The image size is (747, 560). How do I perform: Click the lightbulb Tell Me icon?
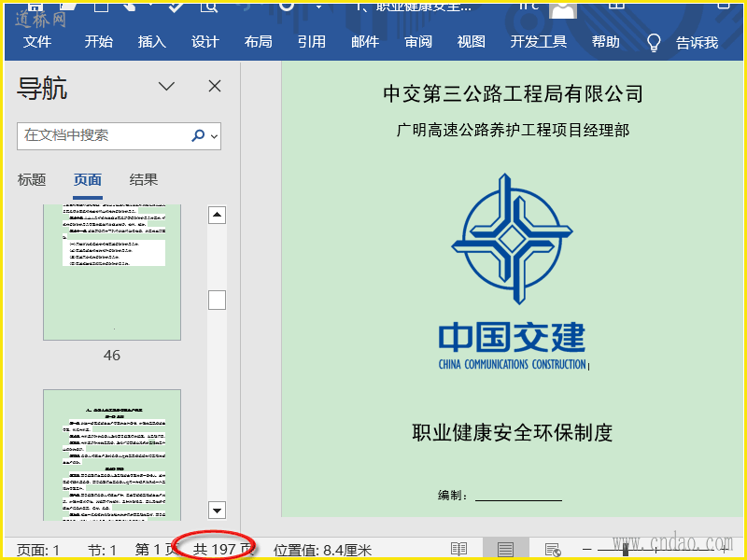[x=654, y=43]
